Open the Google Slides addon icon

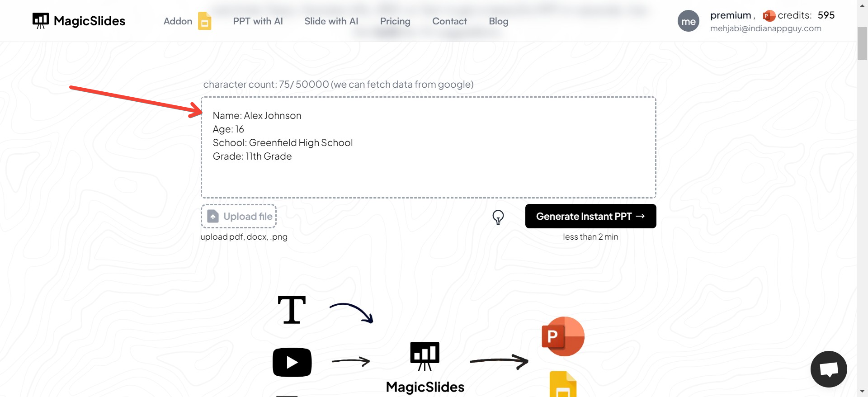[x=205, y=21]
